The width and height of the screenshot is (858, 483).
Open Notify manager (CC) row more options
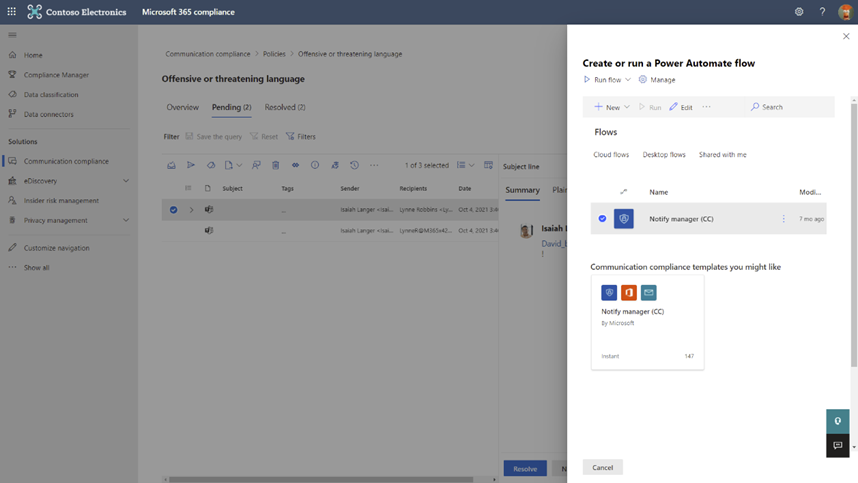click(x=783, y=219)
